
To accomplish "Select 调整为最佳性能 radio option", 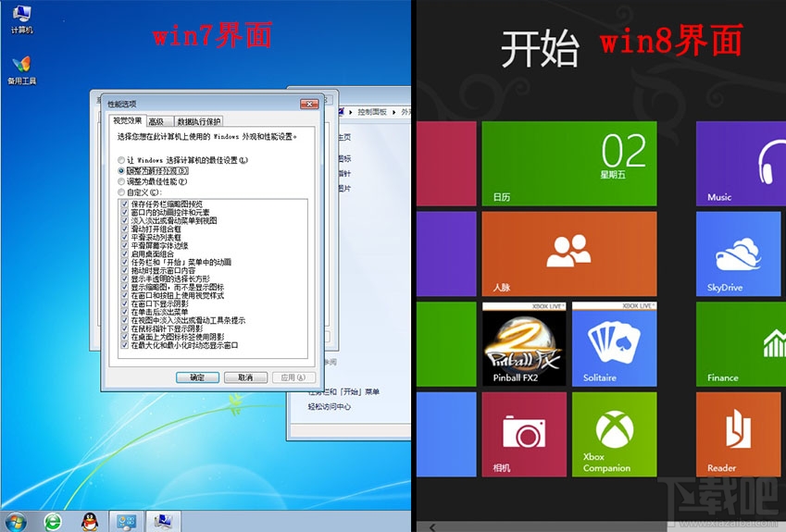I will (x=121, y=181).
